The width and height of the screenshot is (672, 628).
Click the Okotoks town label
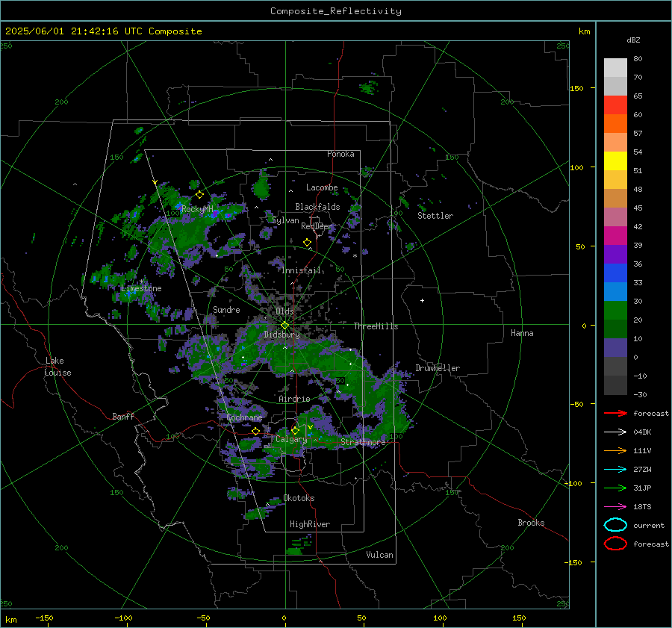299,498
